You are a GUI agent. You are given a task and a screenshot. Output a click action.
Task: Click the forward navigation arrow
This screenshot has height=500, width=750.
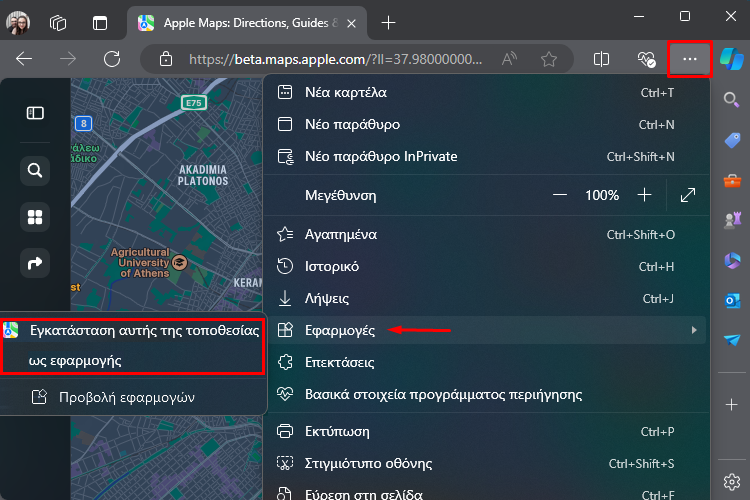68,59
